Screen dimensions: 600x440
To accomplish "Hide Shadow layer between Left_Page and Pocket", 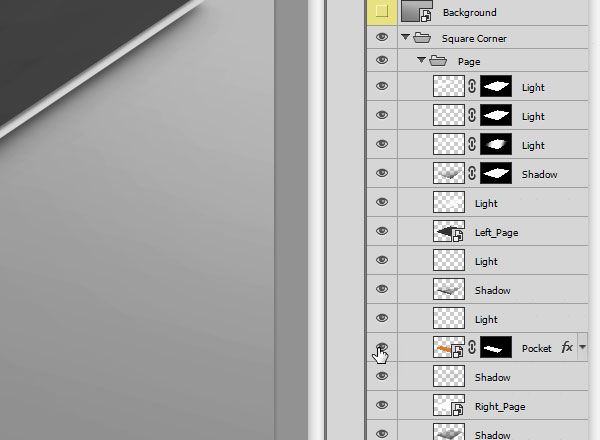I will point(382,289).
